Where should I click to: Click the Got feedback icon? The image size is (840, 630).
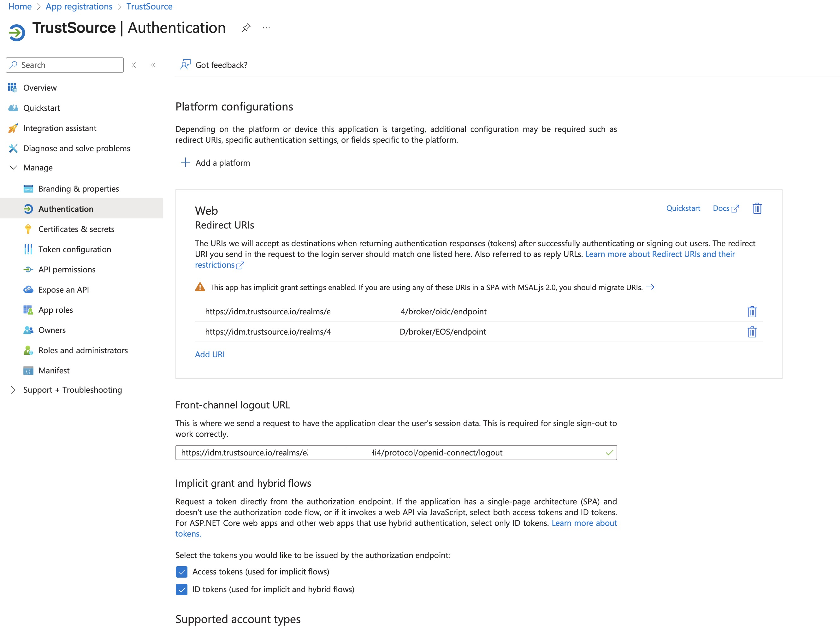tap(185, 65)
